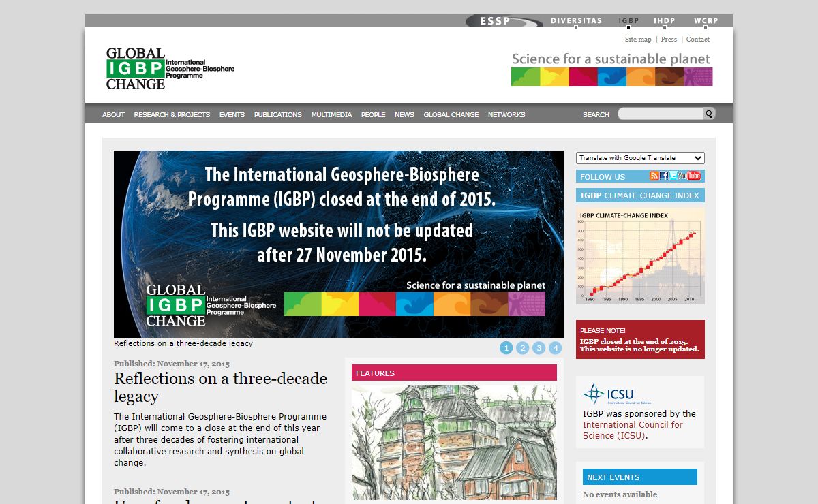Open the YouTube icon in Follow Us
Viewport: 818px width, 504px height.
[689, 176]
